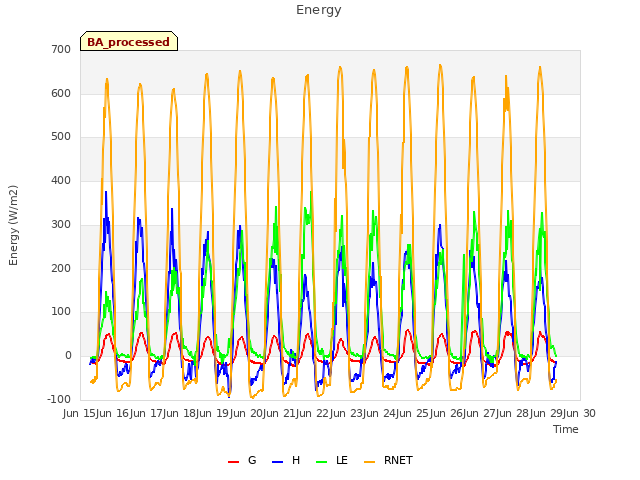
Task: Click the Energy (W/m2) y-axis label
Action: [x=13, y=225]
